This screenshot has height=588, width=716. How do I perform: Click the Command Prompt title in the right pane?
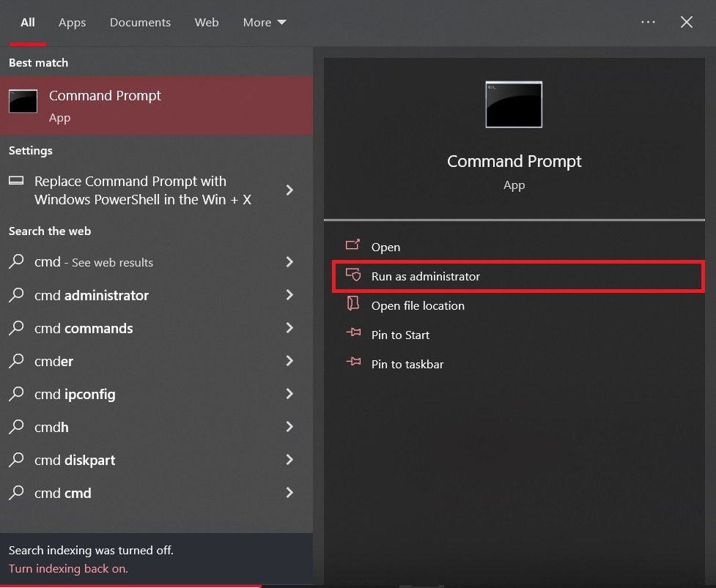pos(514,161)
